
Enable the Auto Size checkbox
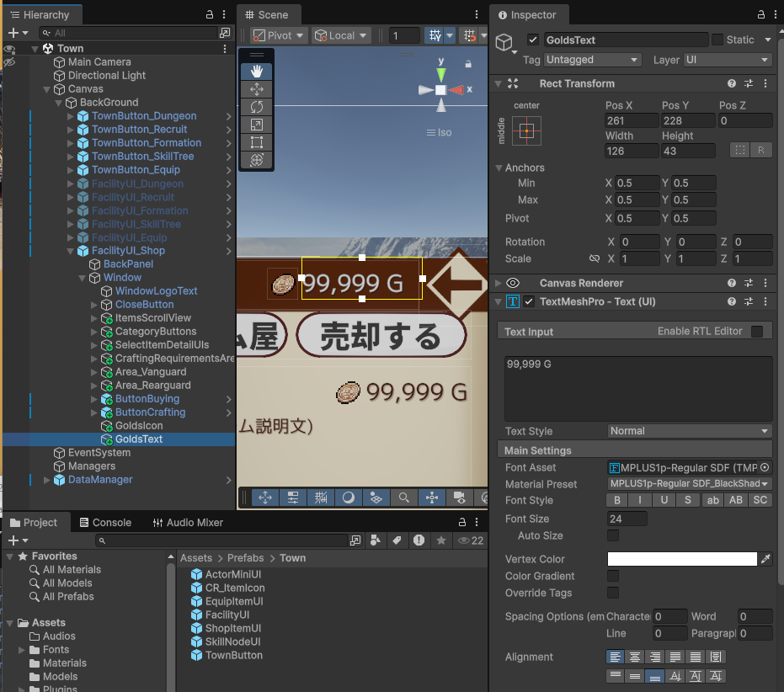[x=613, y=536]
